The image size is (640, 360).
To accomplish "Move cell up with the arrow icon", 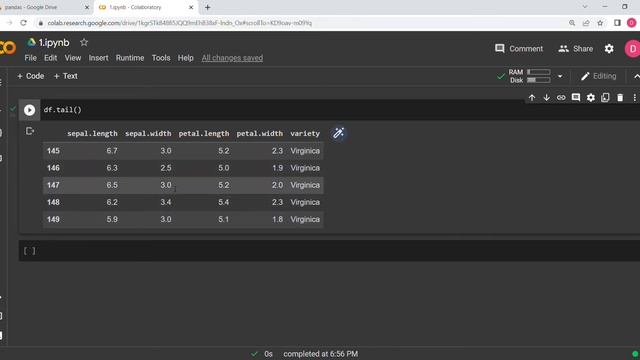I will click(532, 98).
